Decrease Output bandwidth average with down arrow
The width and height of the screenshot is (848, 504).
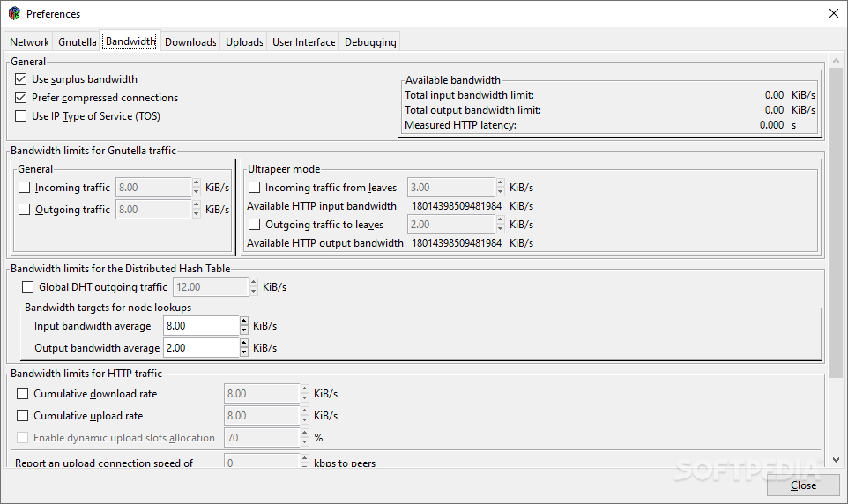click(x=244, y=352)
